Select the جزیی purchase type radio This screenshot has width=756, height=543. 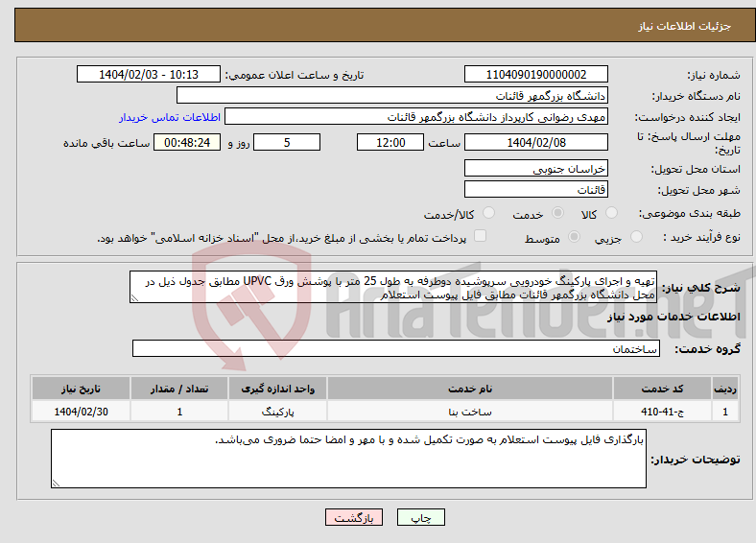point(636,236)
